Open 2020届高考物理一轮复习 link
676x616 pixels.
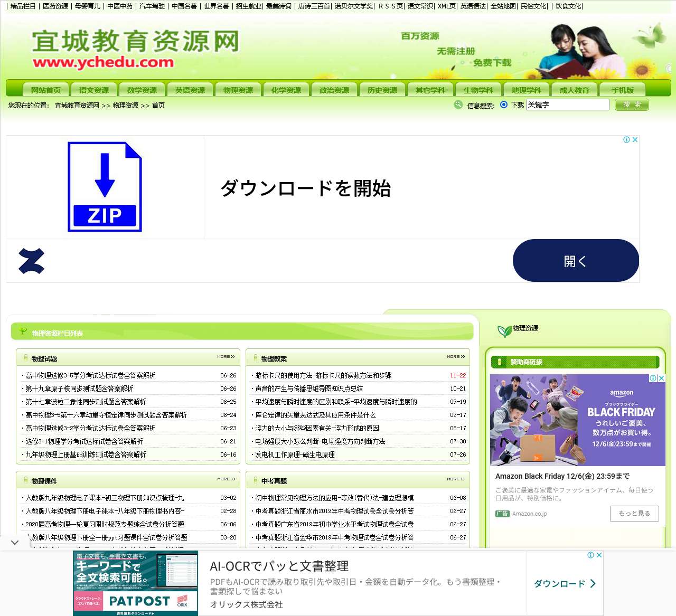pyautogui.click(x=105, y=524)
